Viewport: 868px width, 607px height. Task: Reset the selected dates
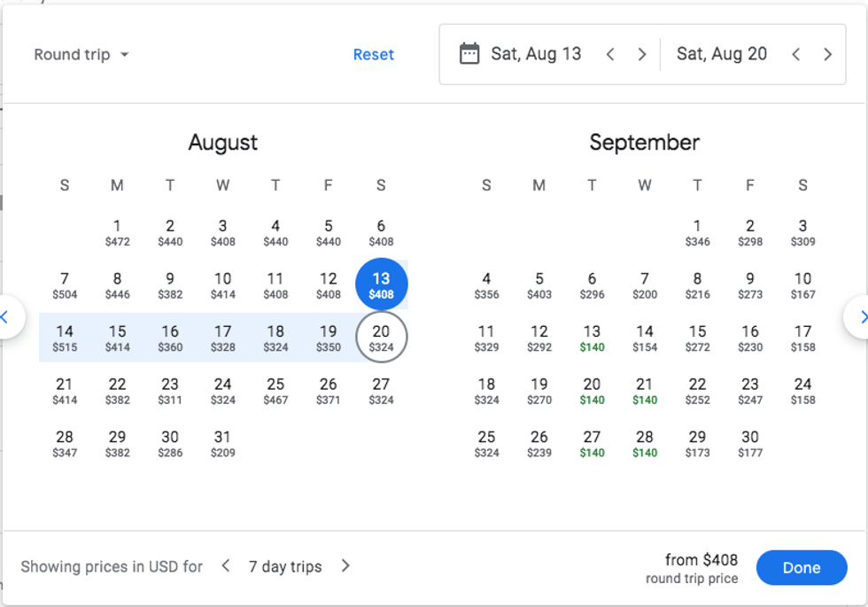pyautogui.click(x=373, y=55)
